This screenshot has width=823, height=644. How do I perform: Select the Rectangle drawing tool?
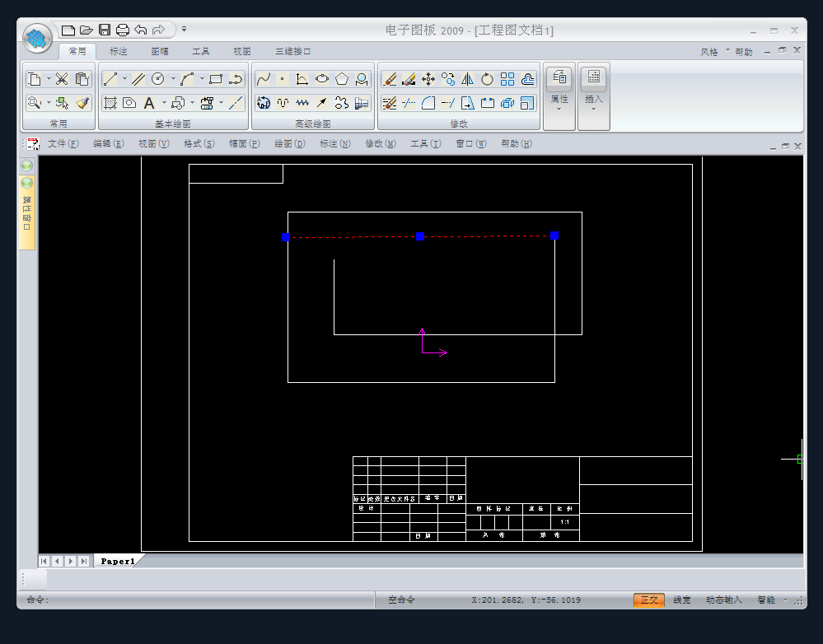tap(216, 79)
